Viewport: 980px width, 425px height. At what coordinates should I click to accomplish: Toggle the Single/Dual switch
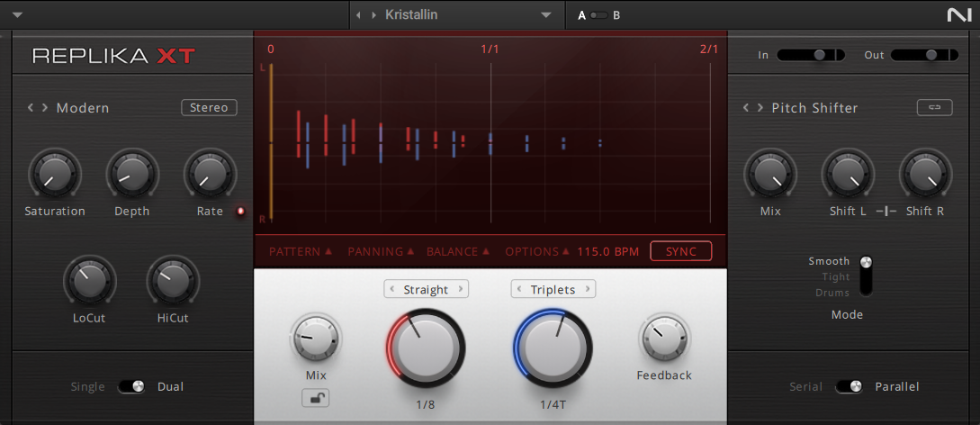tap(131, 386)
